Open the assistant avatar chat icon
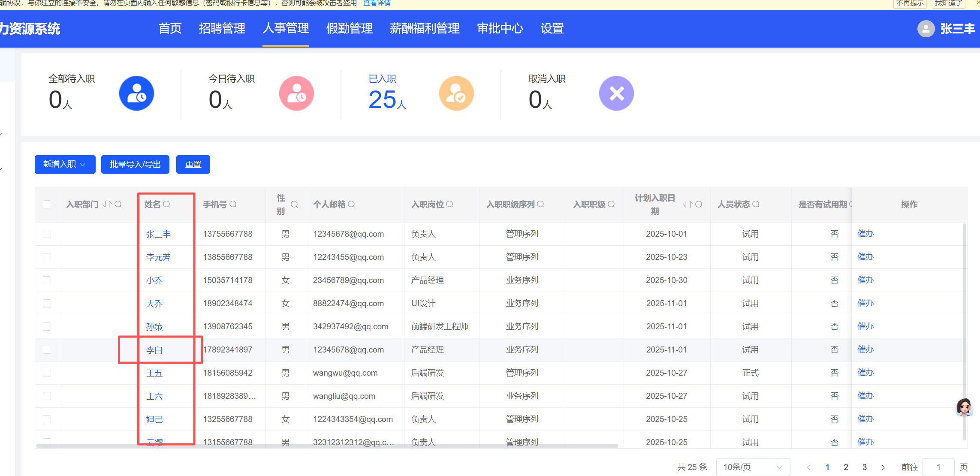The width and height of the screenshot is (980, 476). (964, 407)
